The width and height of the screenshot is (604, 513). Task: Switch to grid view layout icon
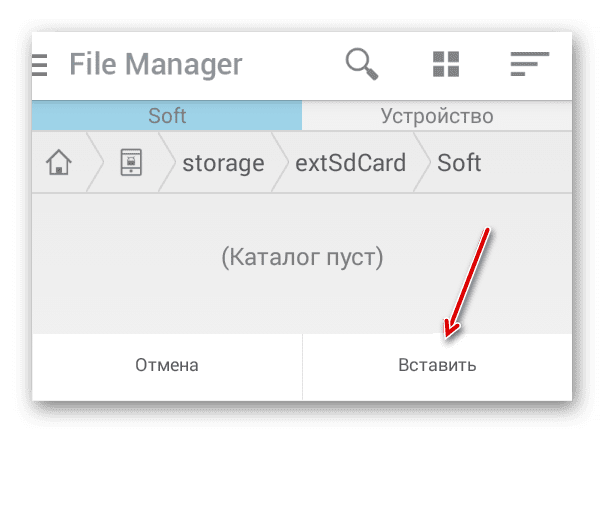point(446,64)
